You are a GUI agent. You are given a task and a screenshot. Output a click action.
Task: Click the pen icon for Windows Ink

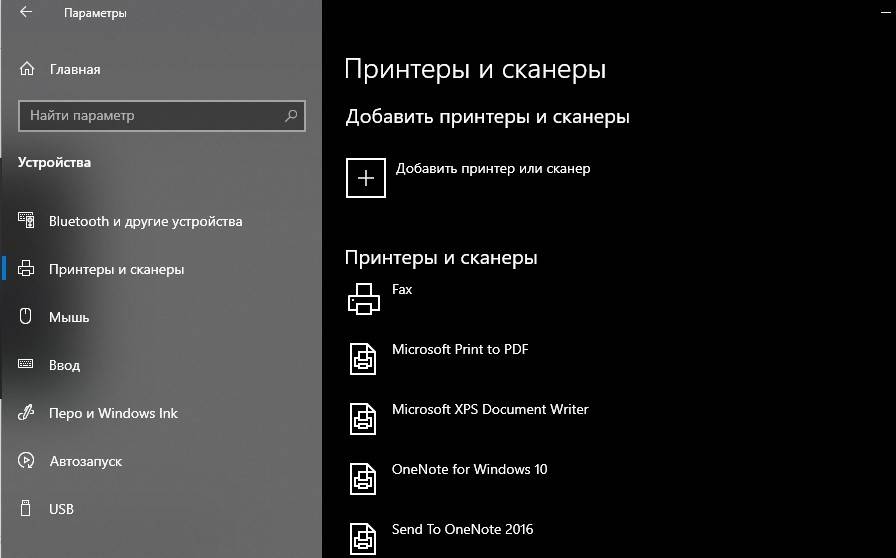click(x=27, y=413)
